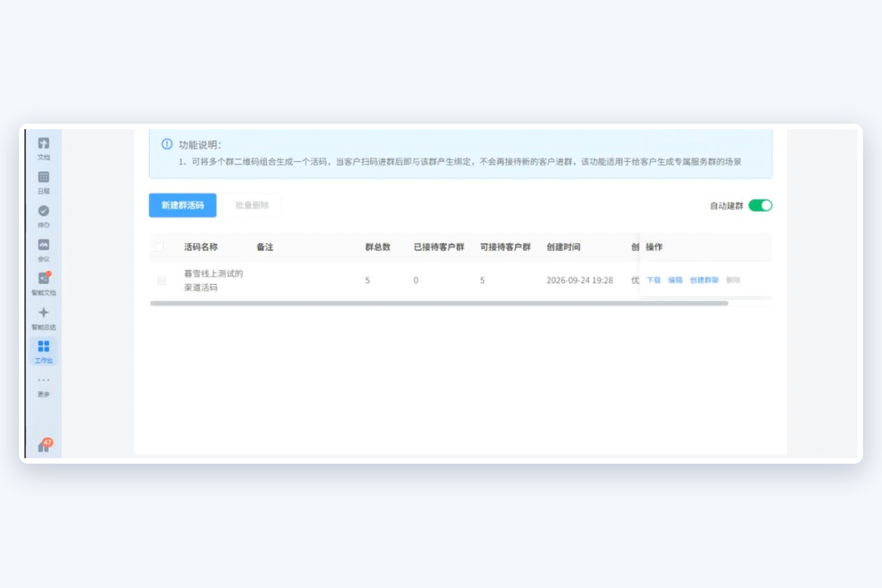Image resolution: width=882 pixels, height=588 pixels.
Task: Open 会议 meetings in the sidebar
Action: (43, 251)
